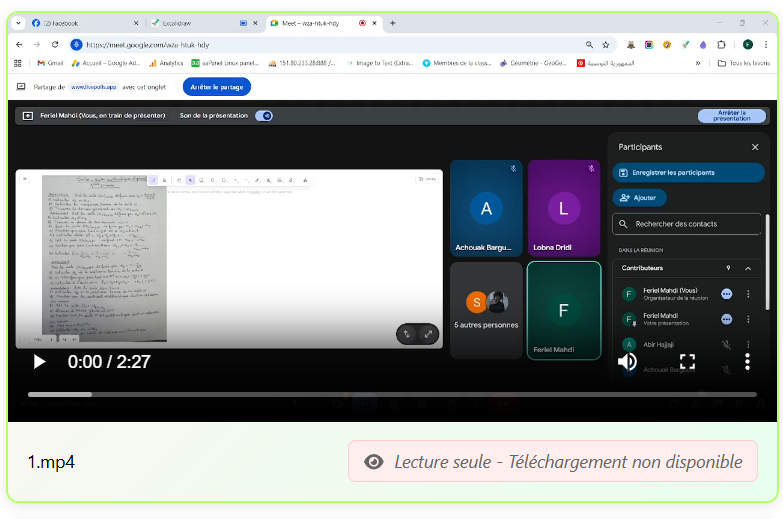Click the Ajouter participant button
783x519 pixels.
pyautogui.click(x=639, y=198)
